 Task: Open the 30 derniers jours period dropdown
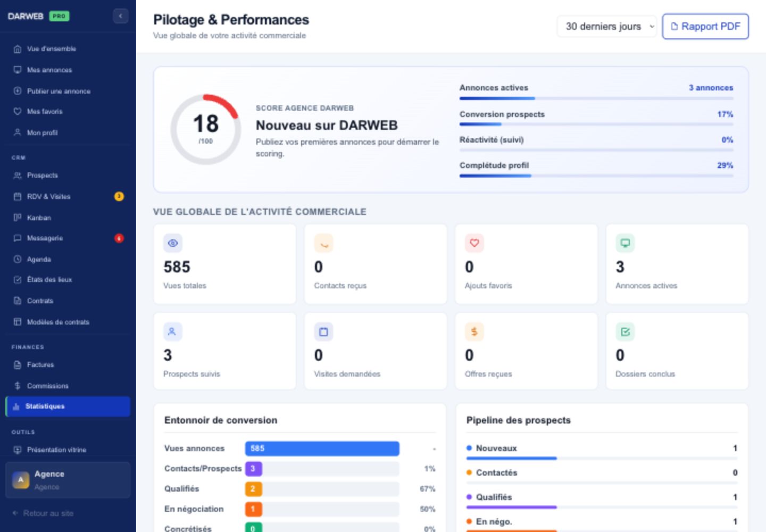(607, 26)
